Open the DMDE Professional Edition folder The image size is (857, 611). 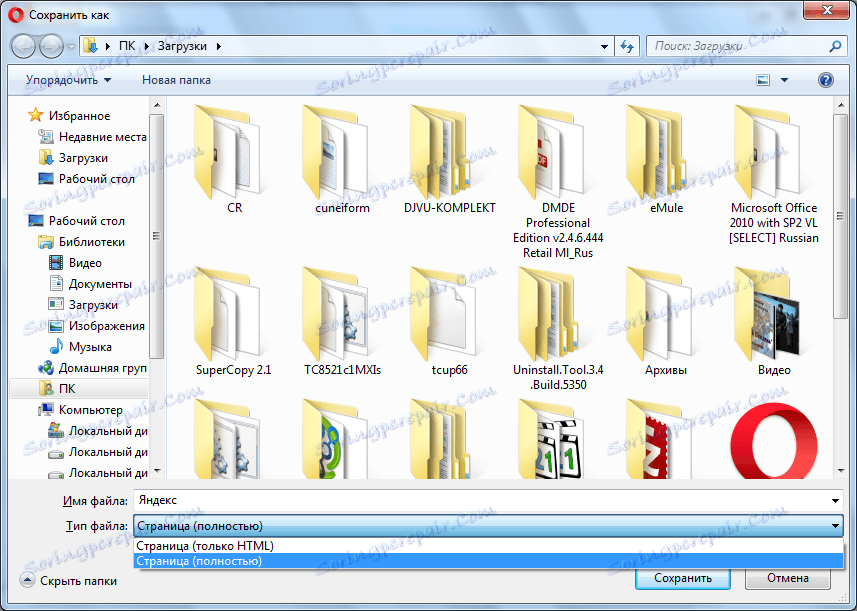(558, 180)
